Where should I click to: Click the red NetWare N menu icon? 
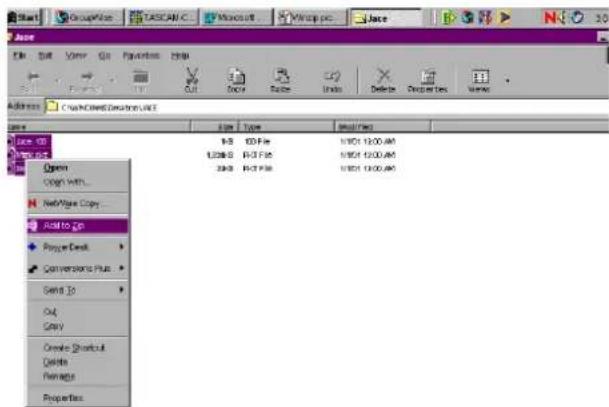click(x=33, y=204)
